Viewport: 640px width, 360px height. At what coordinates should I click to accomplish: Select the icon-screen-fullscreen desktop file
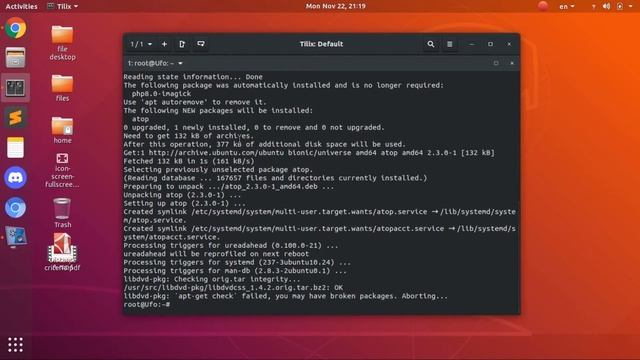62,170
